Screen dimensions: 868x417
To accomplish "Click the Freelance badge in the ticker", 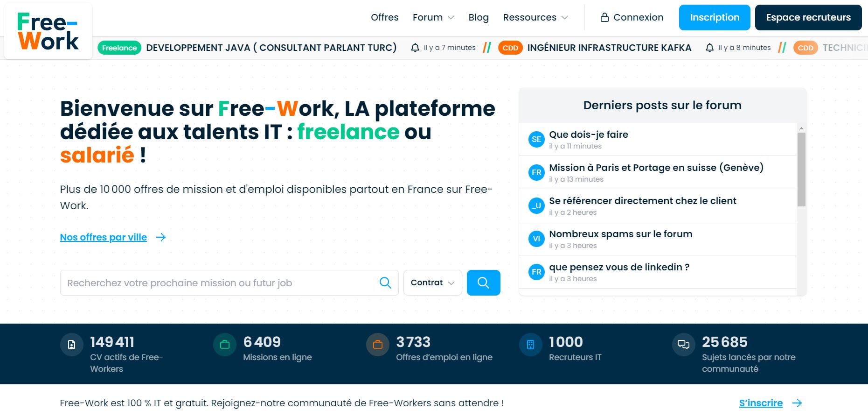I will (119, 48).
